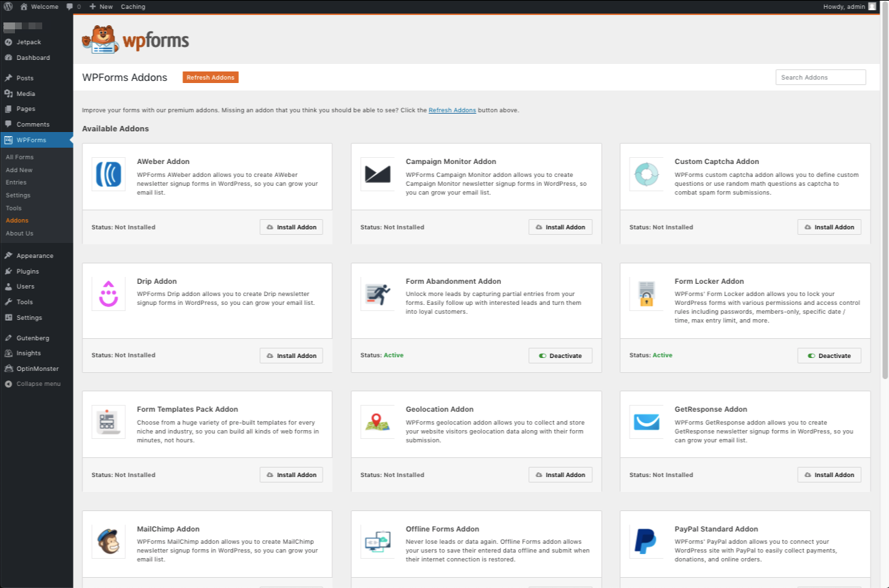The height and width of the screenshot is (588, 889).
Task: Click the Form Templates Pack icon
Action: (x=108, y=422)
